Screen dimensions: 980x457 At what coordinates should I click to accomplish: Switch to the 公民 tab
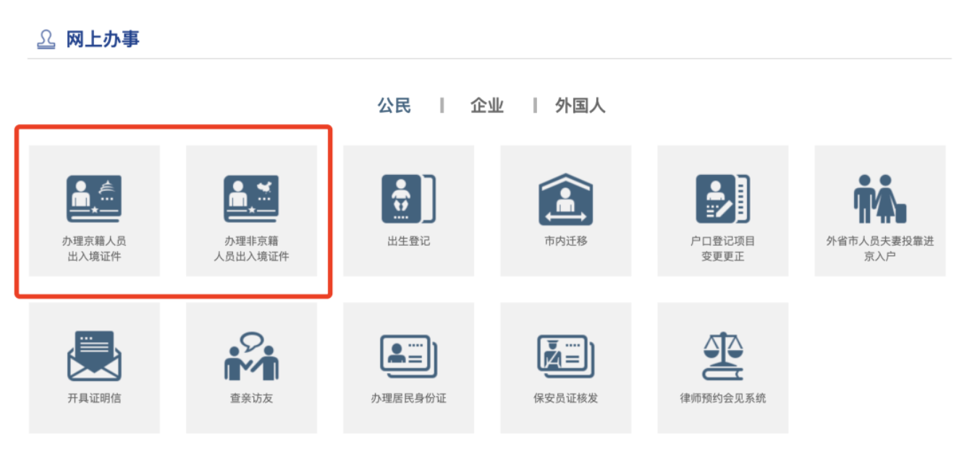(x=394, y=106)
